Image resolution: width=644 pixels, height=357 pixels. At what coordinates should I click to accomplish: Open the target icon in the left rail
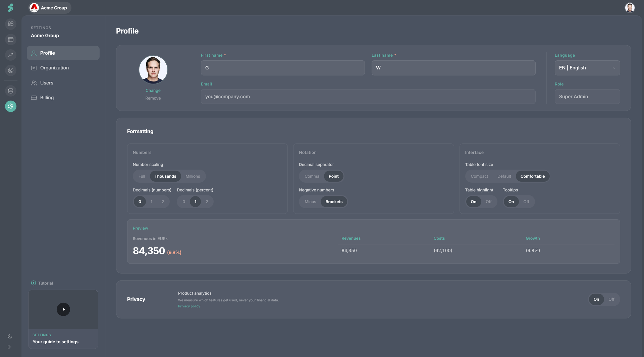11,70
